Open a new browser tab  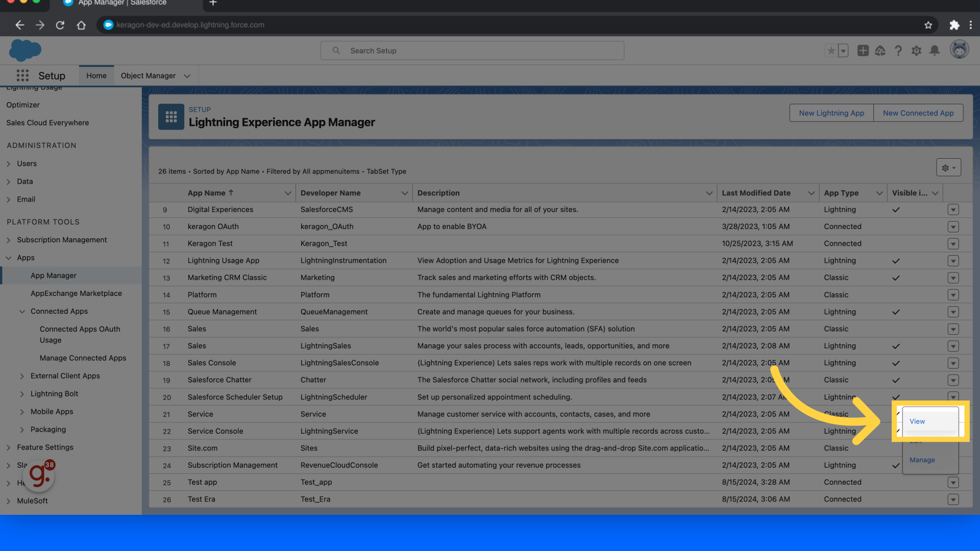click(x=213, y=3)
